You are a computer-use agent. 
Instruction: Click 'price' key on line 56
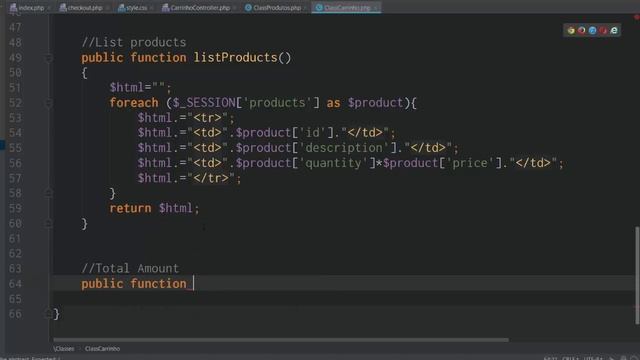[x=470, y=163]
